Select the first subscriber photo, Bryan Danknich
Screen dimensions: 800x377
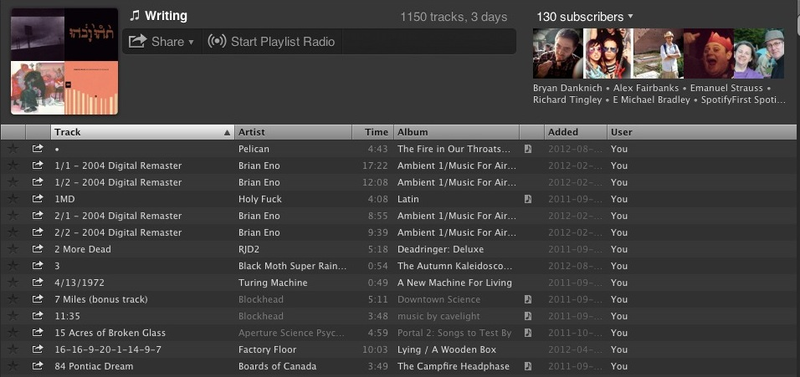[x=557, y=53]
